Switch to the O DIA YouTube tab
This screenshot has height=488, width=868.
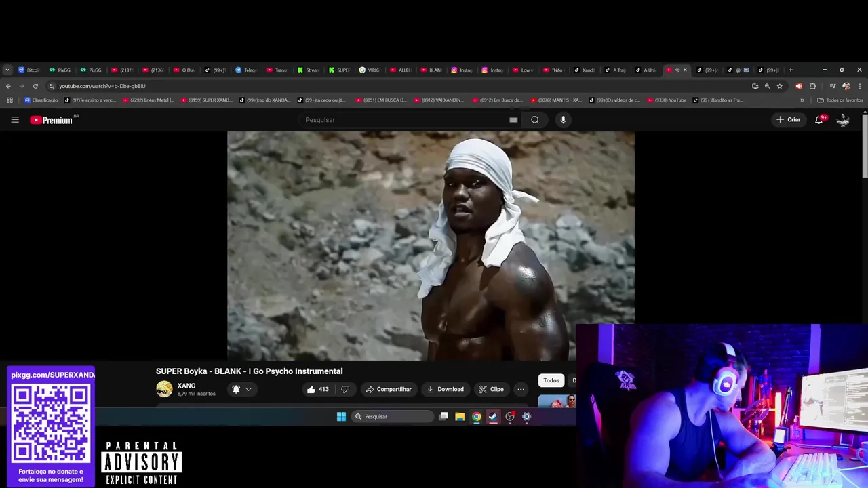(x=184, y=70)
